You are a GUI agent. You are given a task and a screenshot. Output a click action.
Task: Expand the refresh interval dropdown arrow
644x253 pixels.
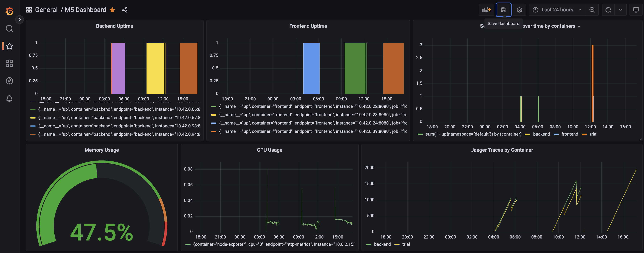(x=620, y=10)
